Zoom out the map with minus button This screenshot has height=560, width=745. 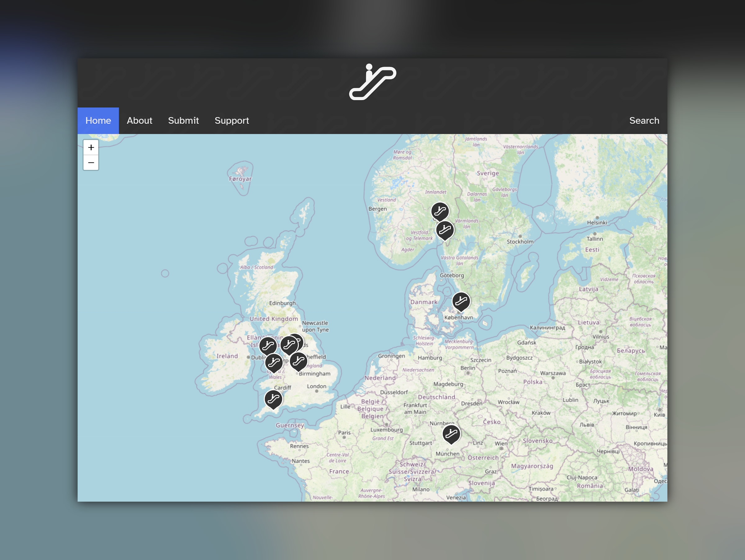pyautogui.click(x=91, y=163)
